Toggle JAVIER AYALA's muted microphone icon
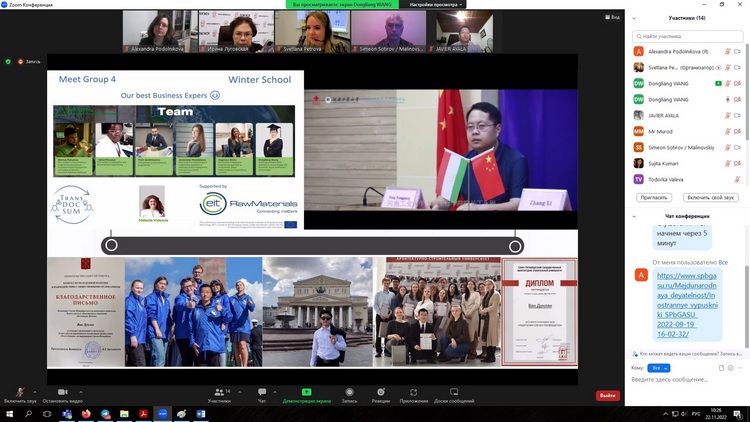The width and height of the screenshot is (750, 422). tap(728, 115)
